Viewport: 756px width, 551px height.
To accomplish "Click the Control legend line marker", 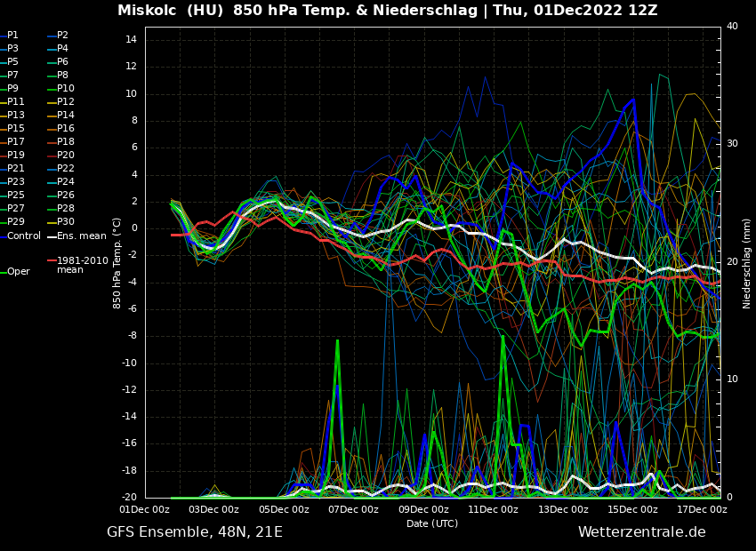I will (x=3, y=236).
